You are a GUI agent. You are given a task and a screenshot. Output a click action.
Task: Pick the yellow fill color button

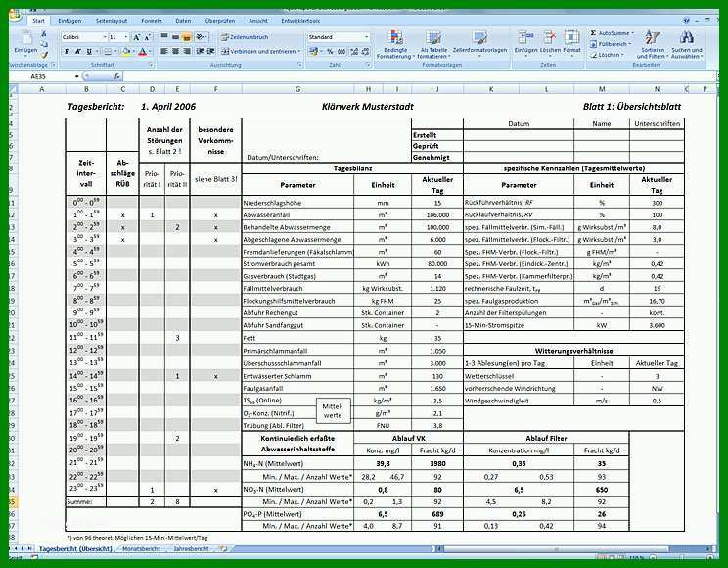[126, 52]
